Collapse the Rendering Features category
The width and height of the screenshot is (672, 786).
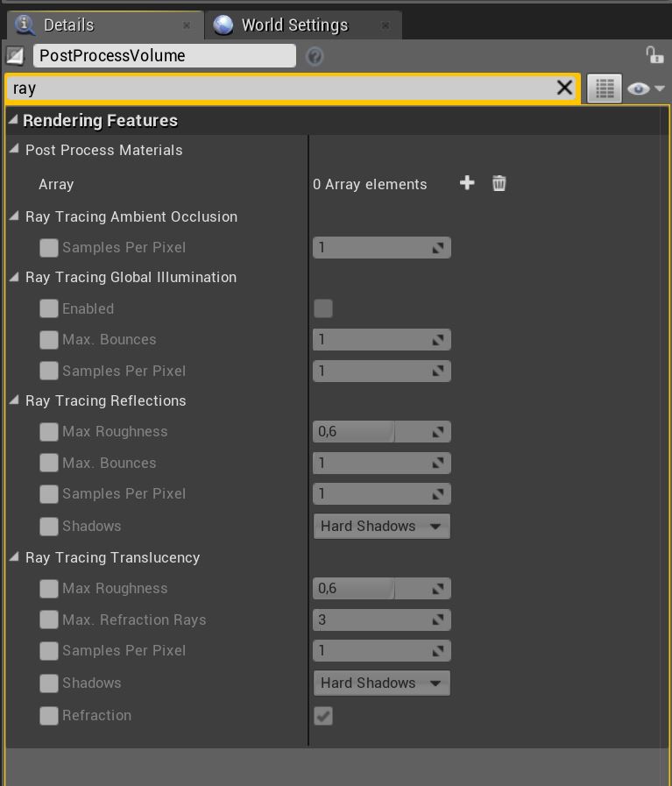pyautogui.click(x=12, y=120)
